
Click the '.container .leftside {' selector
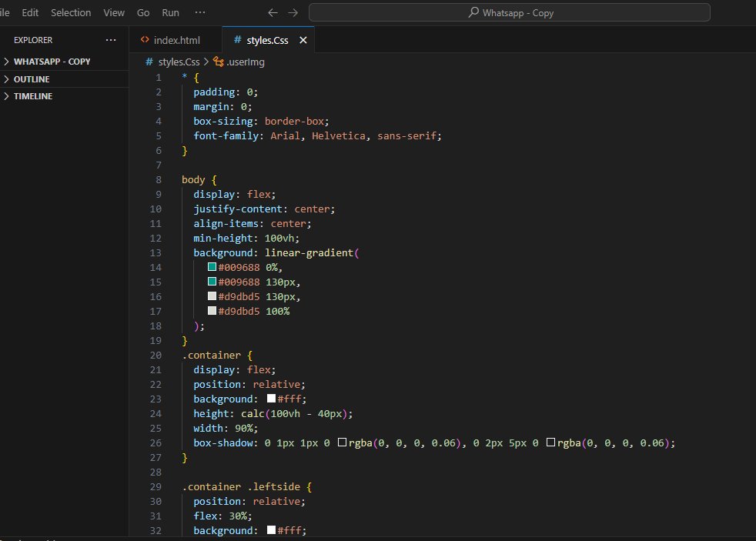click(247, 486)
